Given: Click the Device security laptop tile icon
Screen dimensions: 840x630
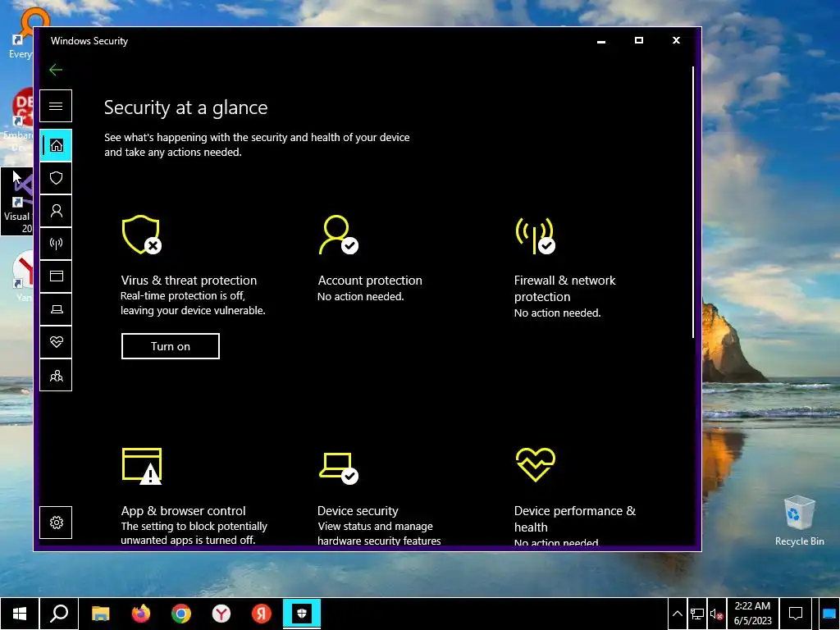Looking at the screenshot, I should click(x=339, y=468).
